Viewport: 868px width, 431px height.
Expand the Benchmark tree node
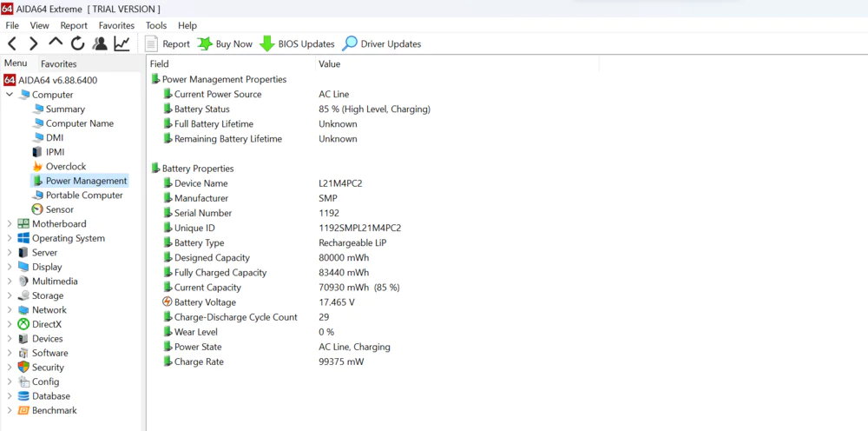pyautogui.click(x=10, y=410)
